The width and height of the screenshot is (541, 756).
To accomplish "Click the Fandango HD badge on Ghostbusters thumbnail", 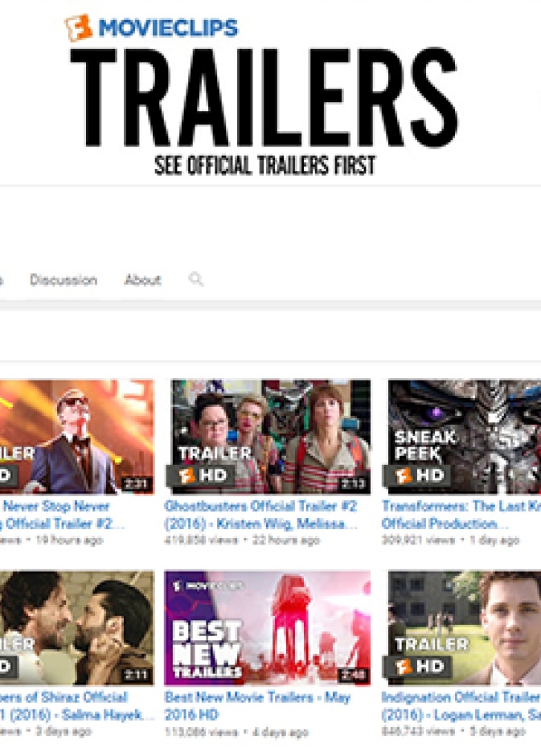I will (200, 476).
